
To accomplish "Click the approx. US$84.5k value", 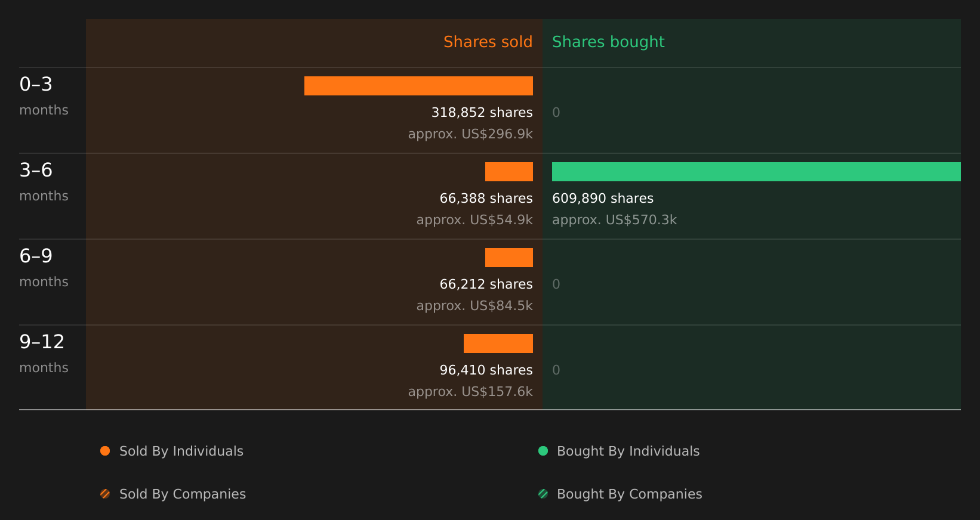I will (x=474, y=306).
